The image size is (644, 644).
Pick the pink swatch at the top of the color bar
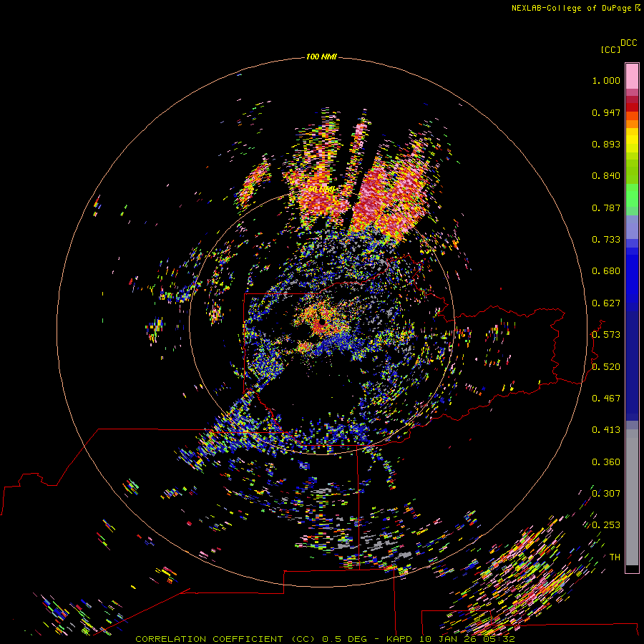[632, 77]
